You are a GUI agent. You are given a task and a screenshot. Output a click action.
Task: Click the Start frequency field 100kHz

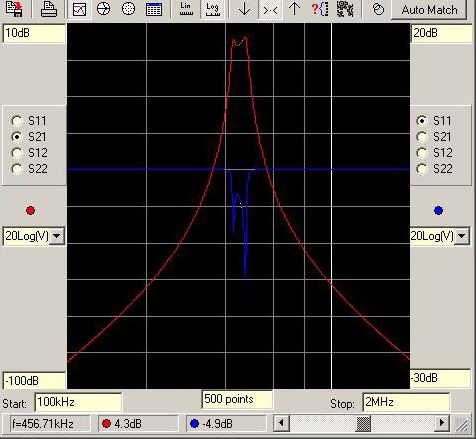tap(78, 402)
